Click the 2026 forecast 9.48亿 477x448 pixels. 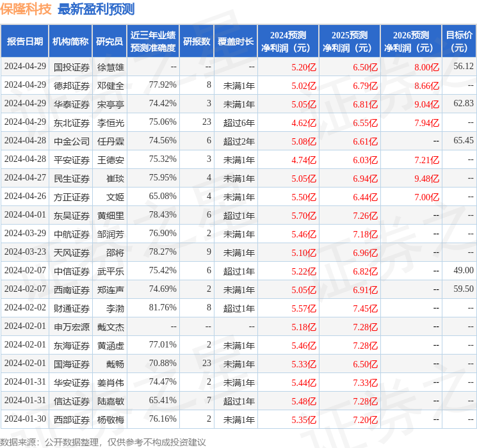click(x=426, y=179)
